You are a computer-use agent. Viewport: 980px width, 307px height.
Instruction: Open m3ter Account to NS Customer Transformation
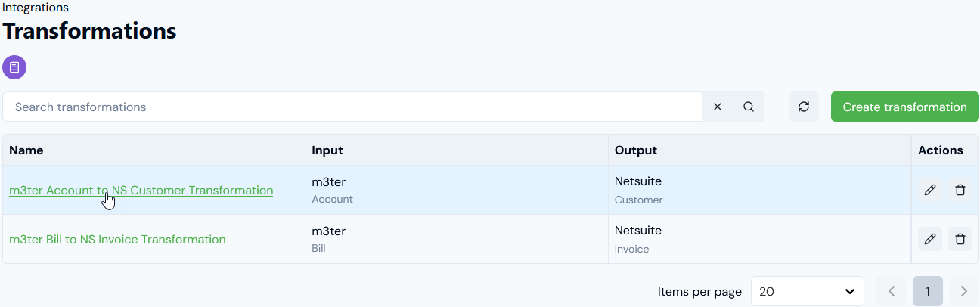pos(141,191)
